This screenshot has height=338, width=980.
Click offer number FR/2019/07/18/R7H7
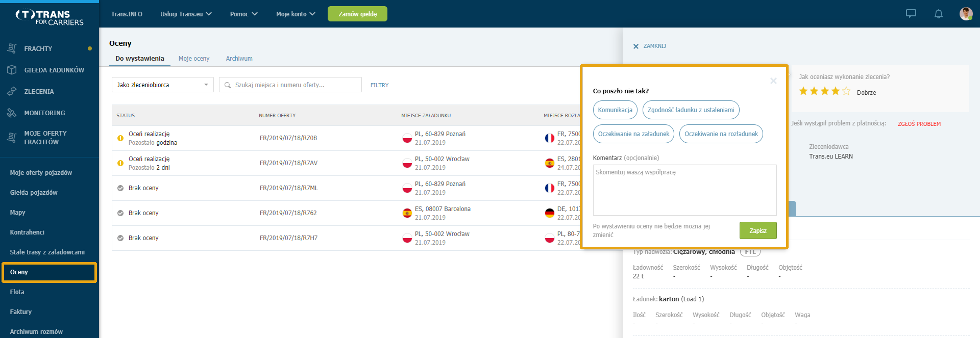click(x=288, y=238)
